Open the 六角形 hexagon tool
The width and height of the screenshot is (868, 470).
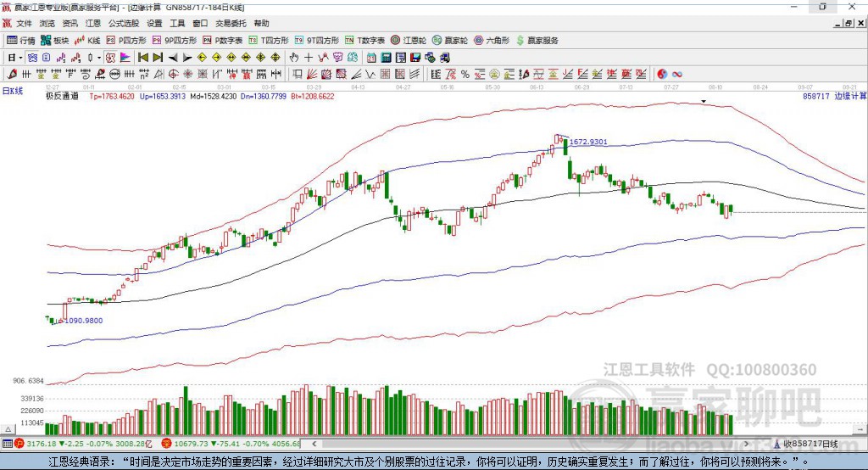492,40
